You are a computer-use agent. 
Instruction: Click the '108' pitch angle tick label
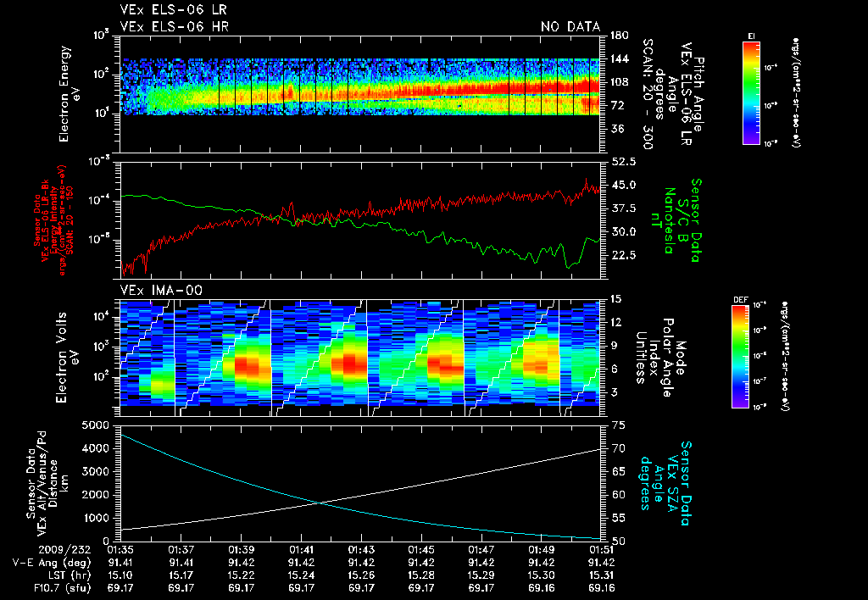pos(620,82)
